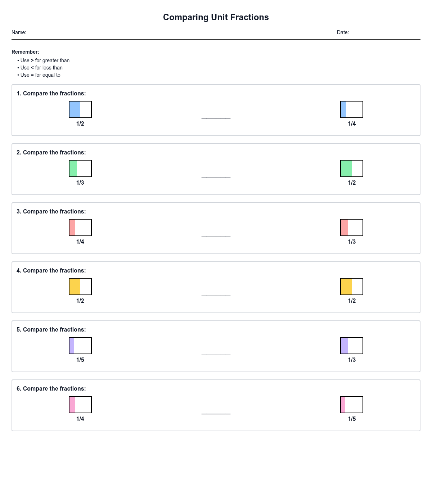Click the blue 1/2 fraction box in problem 1
The image size is (432, 504).
(x=80, y=109)
